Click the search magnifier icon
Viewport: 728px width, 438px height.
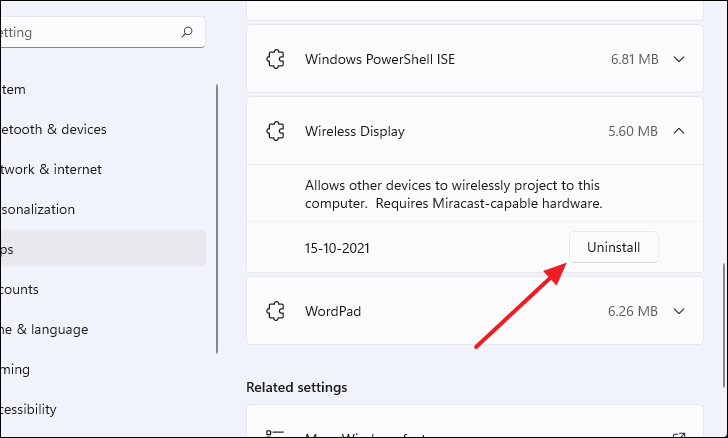coord(187,32)
